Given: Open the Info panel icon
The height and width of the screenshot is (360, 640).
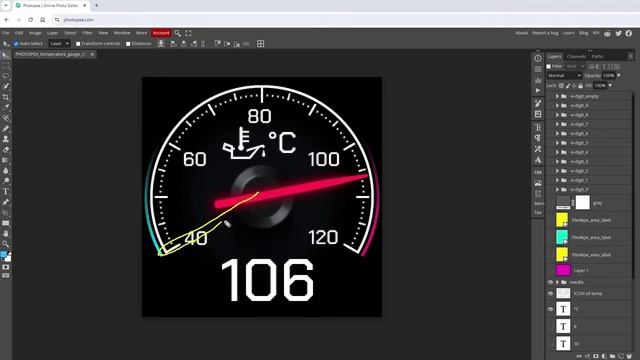Looking at the screenshot, I should (x=538, y=58).
